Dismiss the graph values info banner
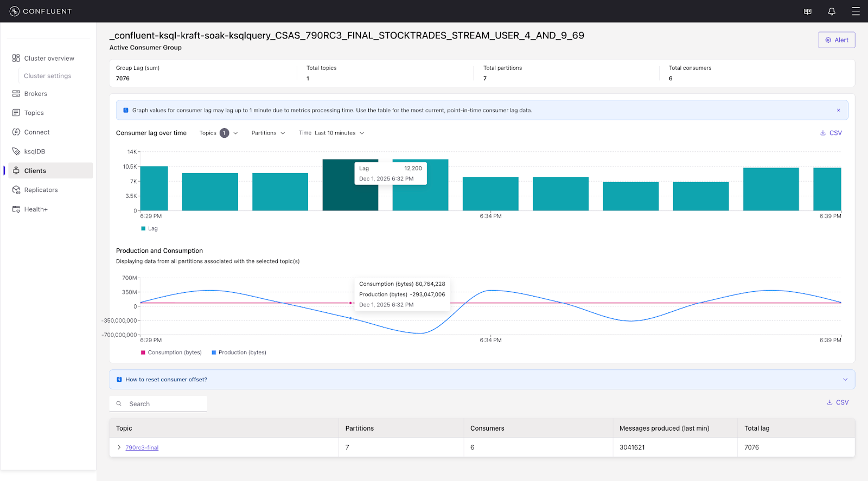Viewport: 868px width, 481px height. (838, 110)
